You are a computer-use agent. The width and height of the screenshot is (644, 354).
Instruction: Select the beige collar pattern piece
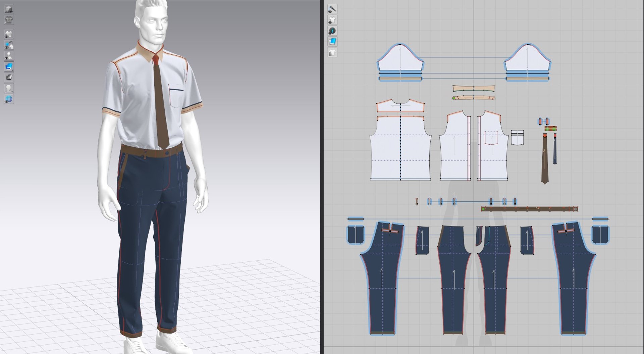pos(474,89)
